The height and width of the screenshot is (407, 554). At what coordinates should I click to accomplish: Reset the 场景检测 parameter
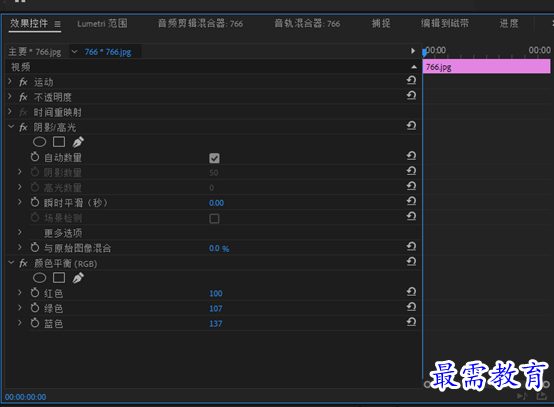pyautogui.click(x=411, y=216)
